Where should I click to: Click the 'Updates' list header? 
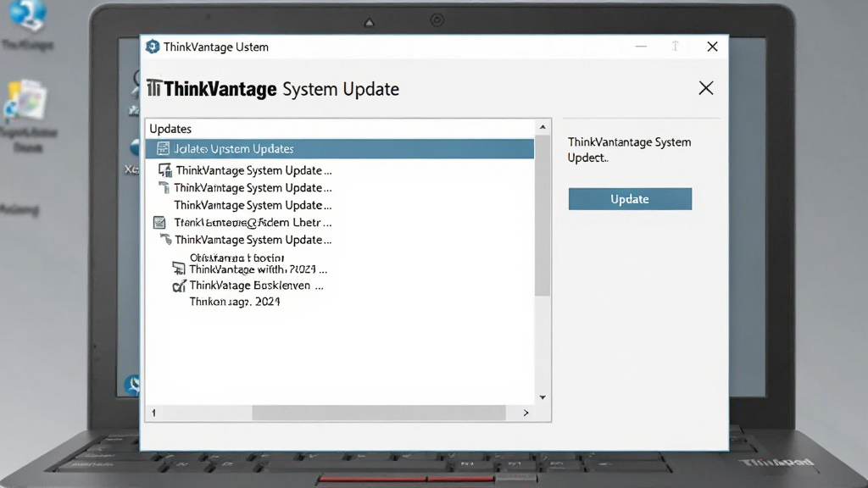tap(170, 129)
